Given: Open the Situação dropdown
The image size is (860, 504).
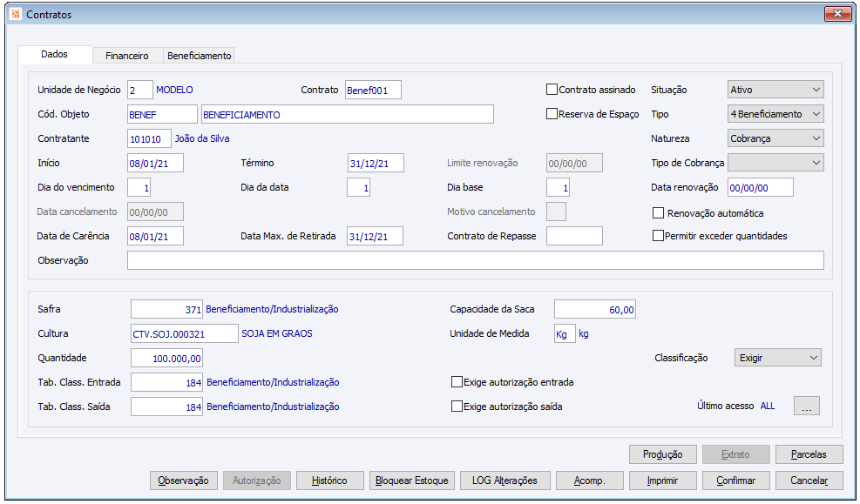Looking at the screenshot, I should point(775,90).
